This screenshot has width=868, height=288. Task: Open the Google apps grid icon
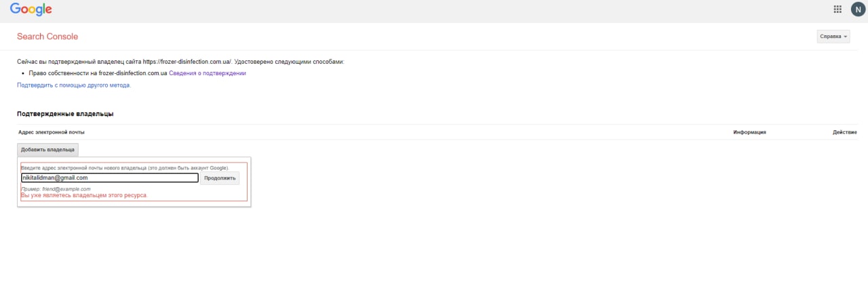tap(837, 9)
